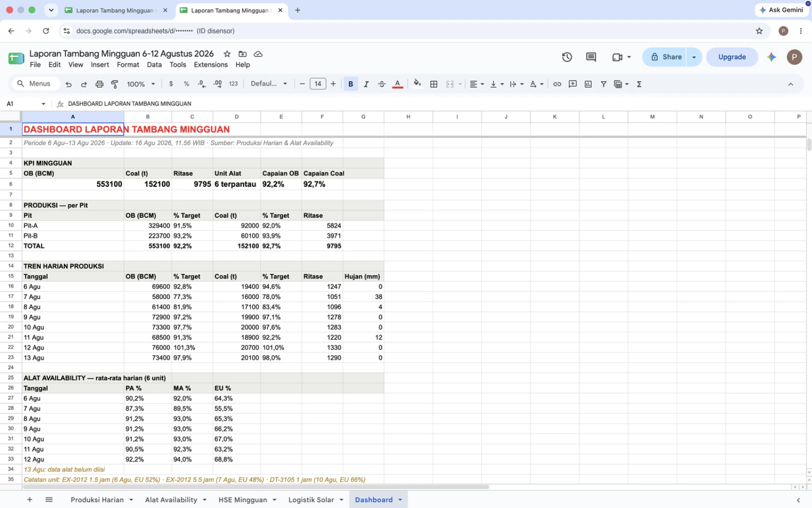Click the Upgrade button
The width and height of the screenshot is (812, 508).
[x=732, y=57]
